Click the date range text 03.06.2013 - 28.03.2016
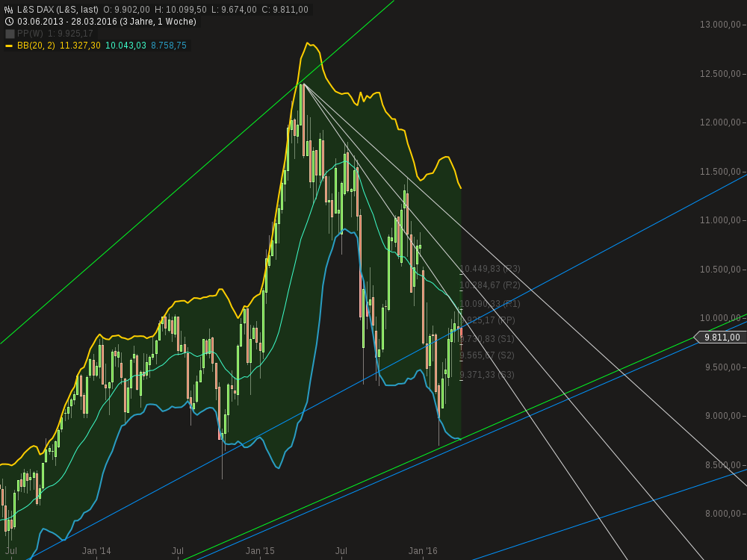The width and height of the screenshot is (747, 560). click(x=66, y=22)
